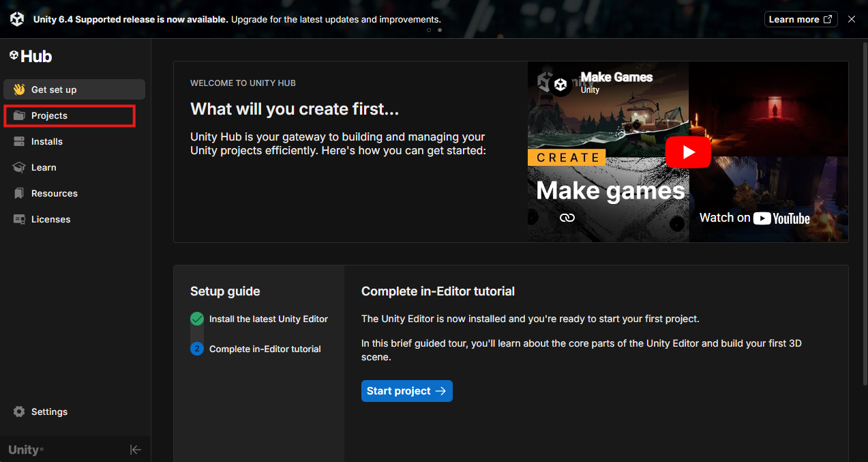Click the Unity channel avatar on video

[x=560, y=85]
